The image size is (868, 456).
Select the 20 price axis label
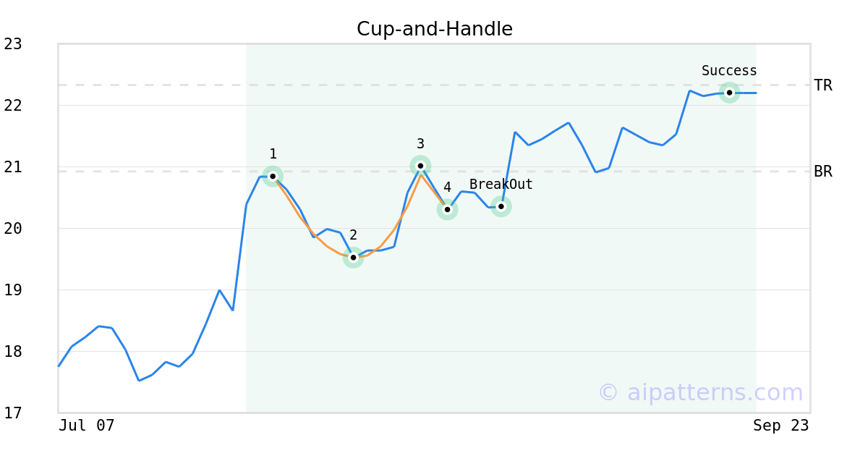point(13,229)
